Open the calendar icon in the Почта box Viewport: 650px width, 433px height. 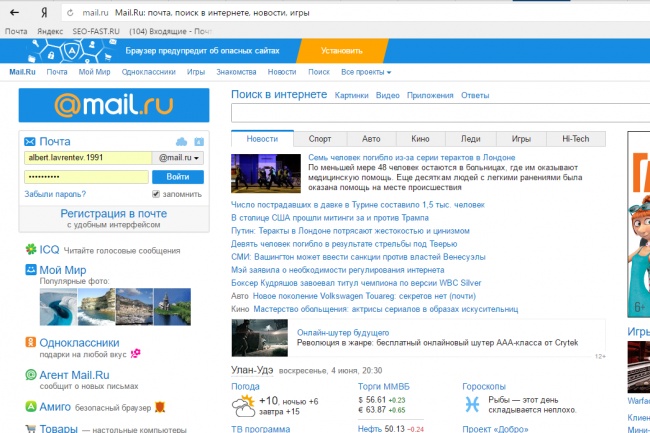click(x=199, y=142)
